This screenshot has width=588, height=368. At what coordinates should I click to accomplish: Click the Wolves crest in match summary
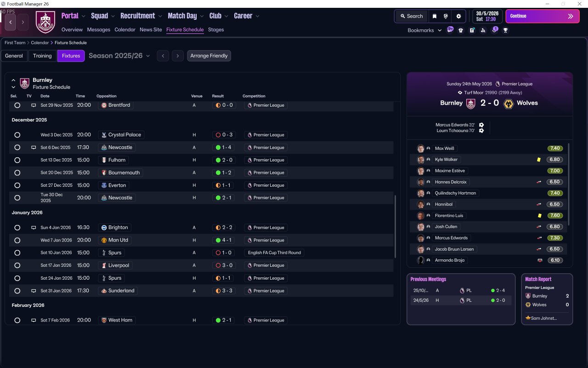click(509, 103)
